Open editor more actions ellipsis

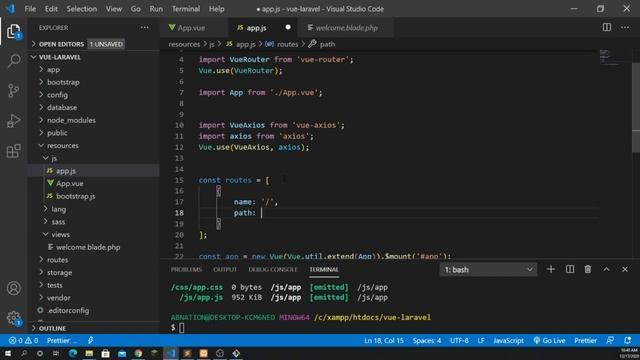625,27
